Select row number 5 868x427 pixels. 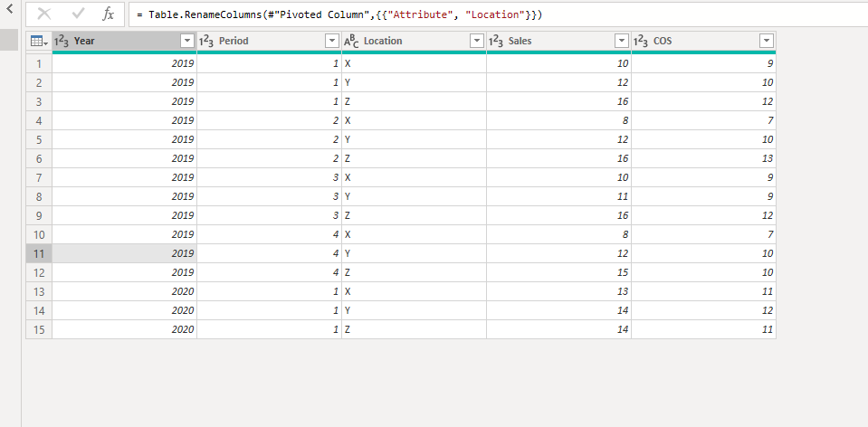(39, 139)
